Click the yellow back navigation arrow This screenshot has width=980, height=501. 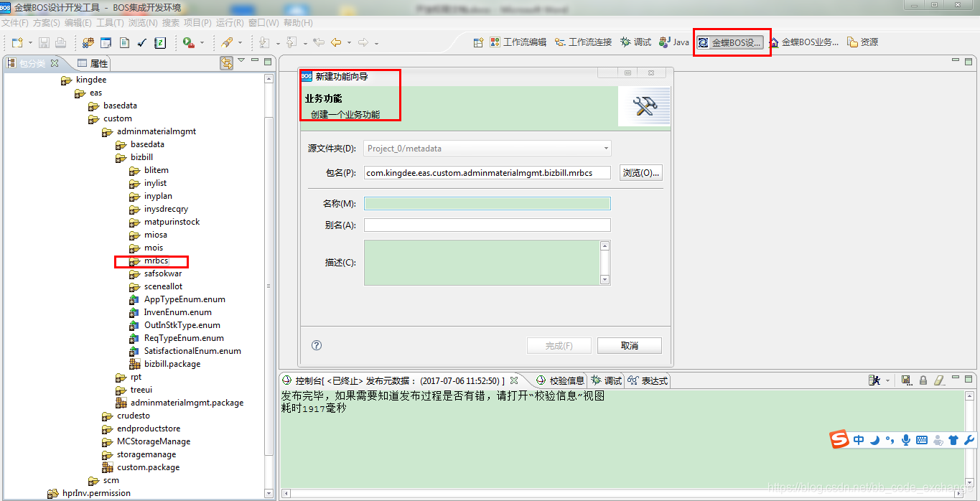click(336, 43)
